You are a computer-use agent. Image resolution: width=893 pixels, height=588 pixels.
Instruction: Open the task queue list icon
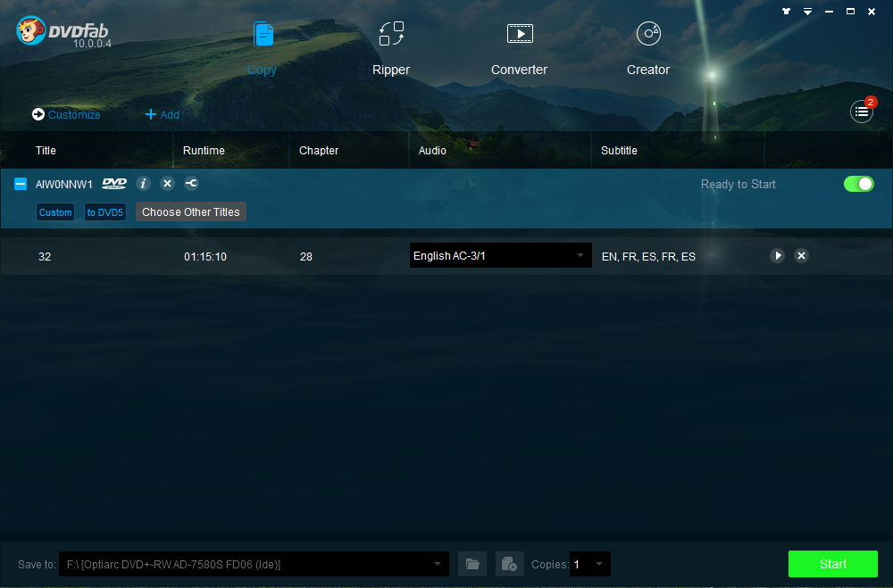pyautogui.click(x=861, y=112)
